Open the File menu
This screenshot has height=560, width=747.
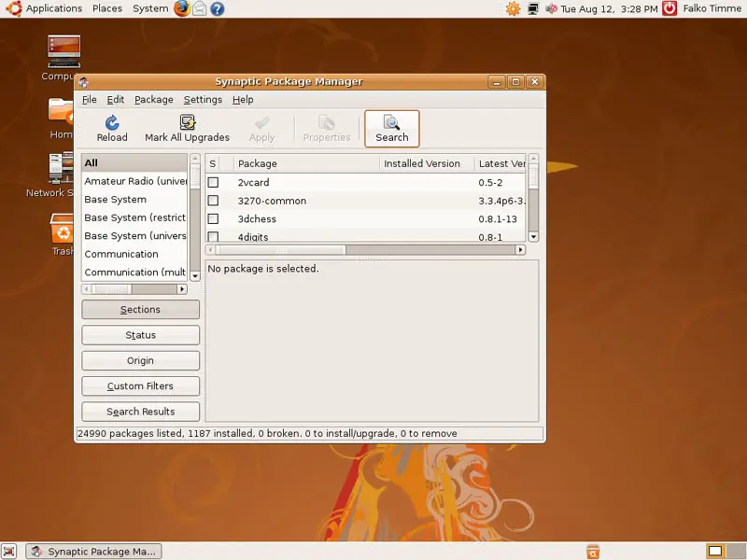[89, 100]
